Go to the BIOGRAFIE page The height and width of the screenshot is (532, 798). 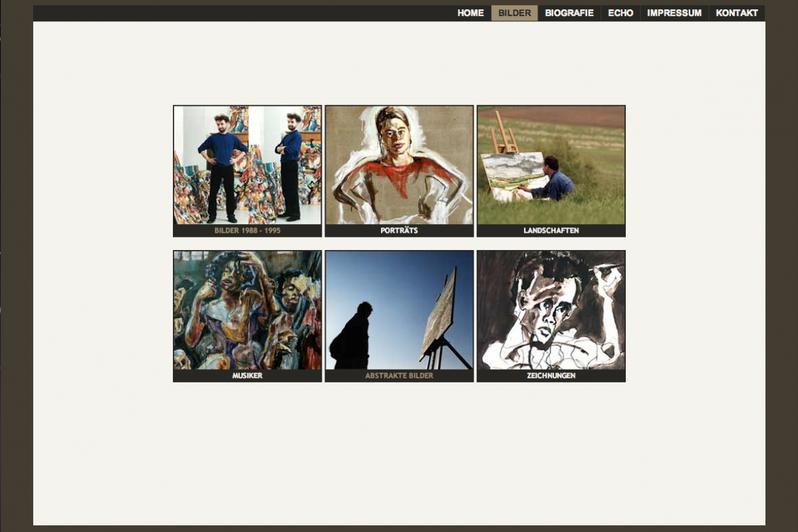tap(569, 13)
